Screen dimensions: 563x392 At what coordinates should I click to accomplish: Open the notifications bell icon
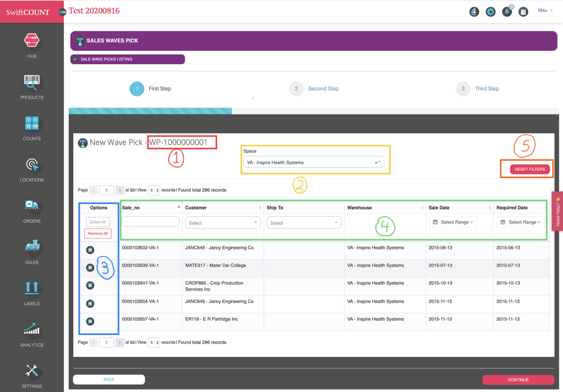(x=507, y=12)
